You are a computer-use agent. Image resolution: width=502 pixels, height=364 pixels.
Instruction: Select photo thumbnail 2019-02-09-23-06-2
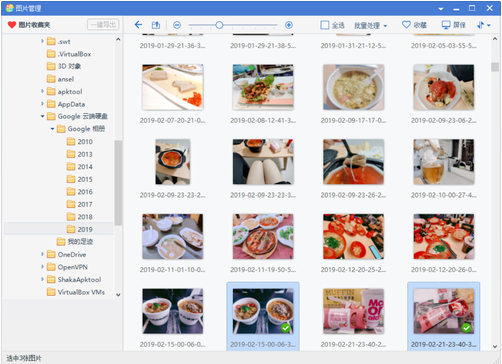click(x=444, y=87)
